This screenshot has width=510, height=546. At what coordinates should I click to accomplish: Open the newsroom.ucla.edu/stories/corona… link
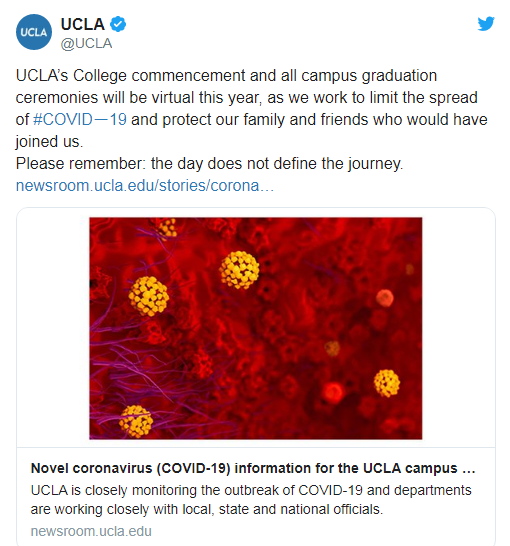(145, 186)
